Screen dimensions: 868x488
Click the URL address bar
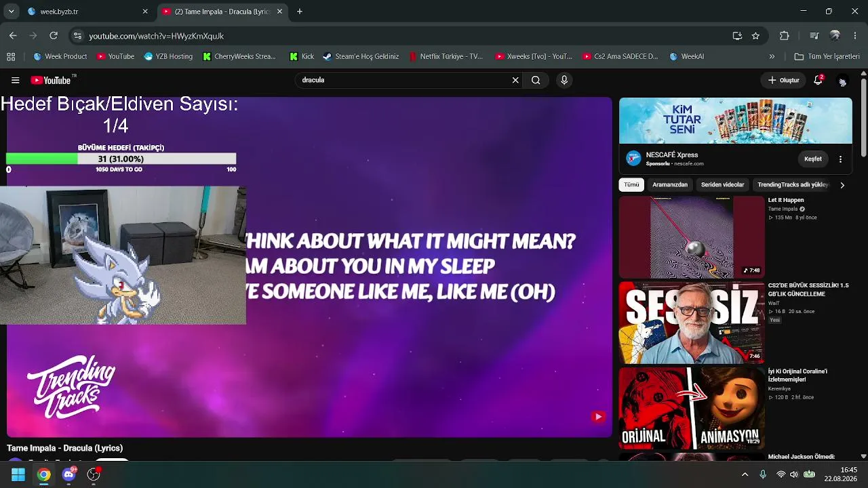click(x=407, y=36)
